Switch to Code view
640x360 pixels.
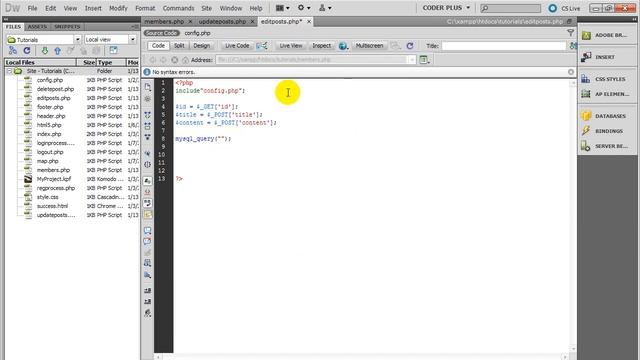(158, 46)
